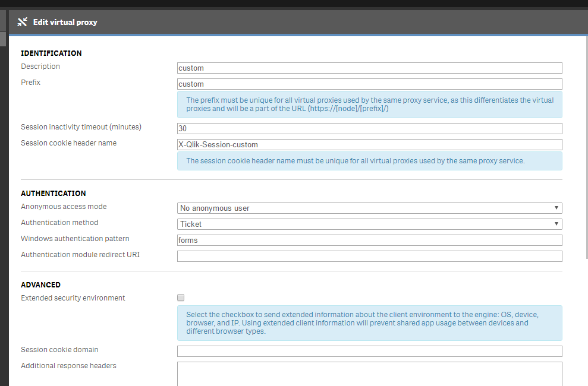This screenshot has height=386, width=588.
Task: Click the IDENTIFICATION section heading
Action: pos(51,53)
